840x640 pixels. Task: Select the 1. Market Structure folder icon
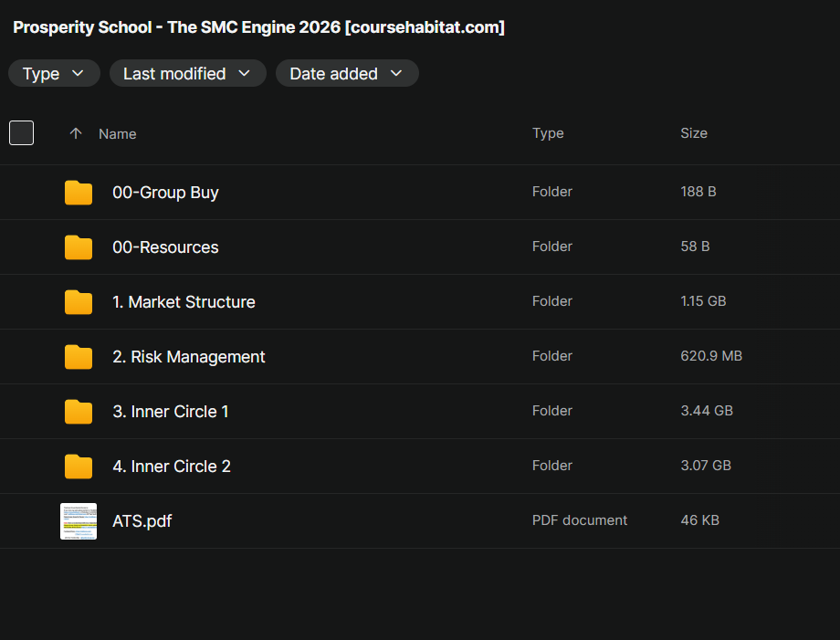(x=79, y=302)
